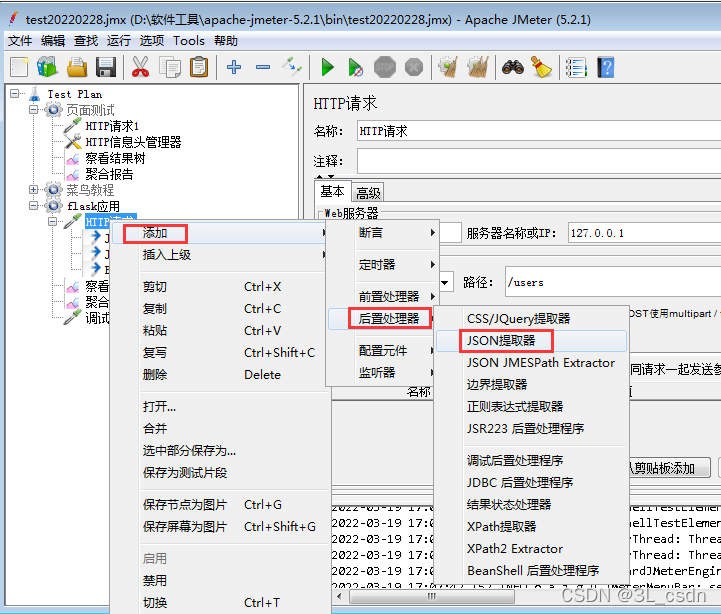Open the method dropdown before 路径
The width and height of the screenshot is (721, 614).
(445, 282)
